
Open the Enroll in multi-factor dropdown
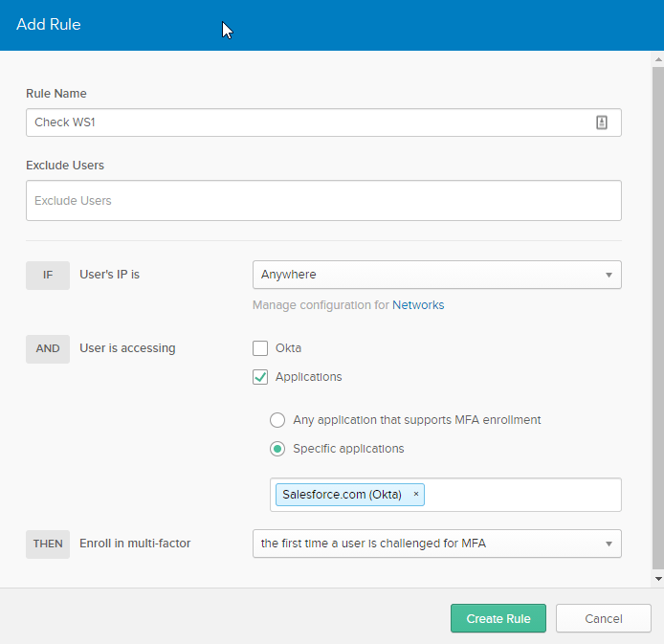(436, 544)
